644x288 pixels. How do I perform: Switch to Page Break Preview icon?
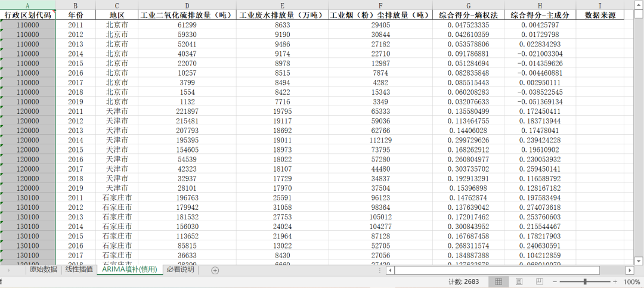click(540, 282)
